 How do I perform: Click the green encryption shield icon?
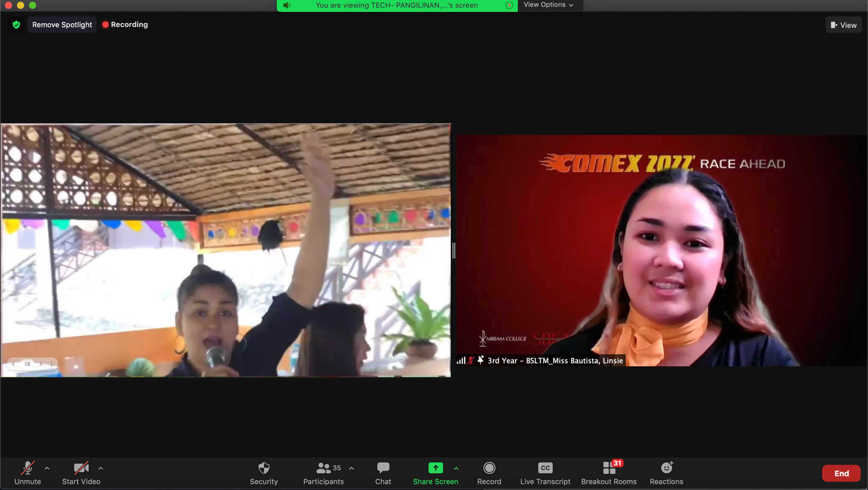tap(16, 25)
